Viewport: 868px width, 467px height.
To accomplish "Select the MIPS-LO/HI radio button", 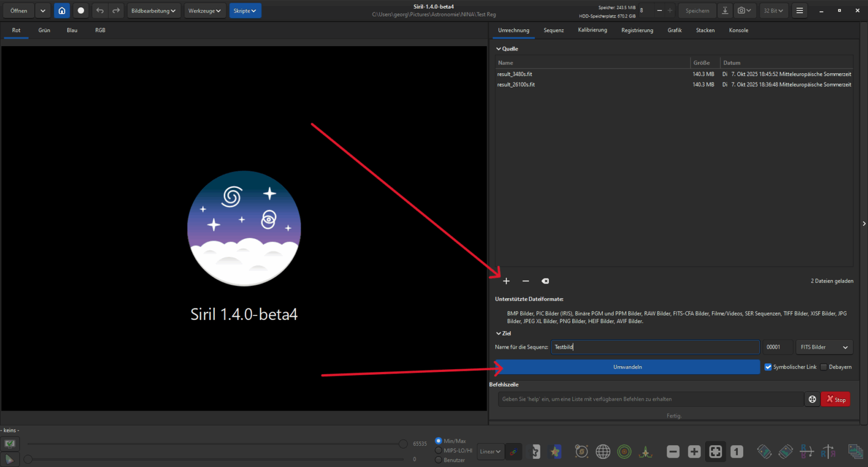I will coord(438,450).
